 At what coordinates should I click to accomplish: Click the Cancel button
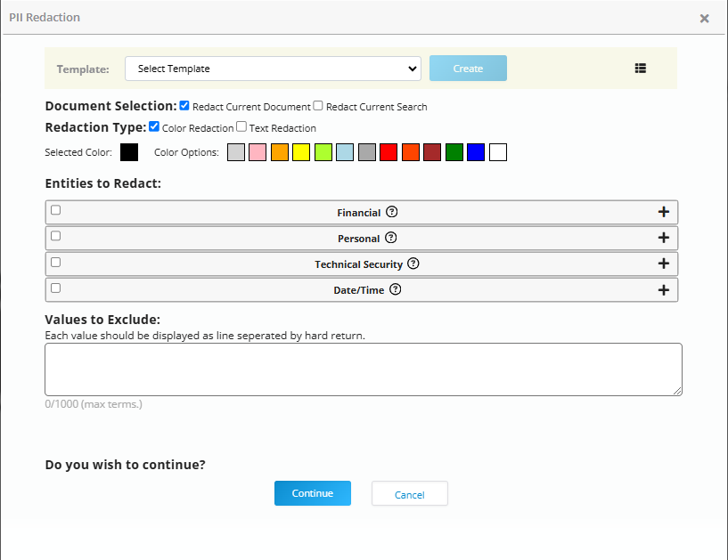tap(409, 492)
